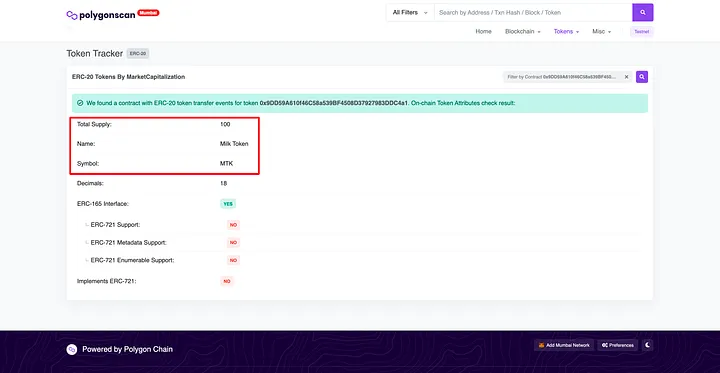Click the Total Supply value 100
Image resolution: width=720 pixels, height=373 pixels.
click(225, 124)
